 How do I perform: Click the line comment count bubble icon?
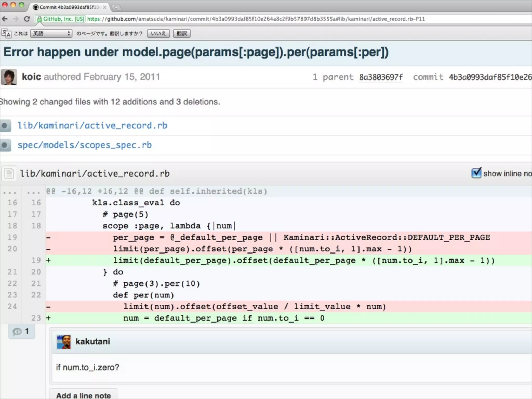[18, 331]
